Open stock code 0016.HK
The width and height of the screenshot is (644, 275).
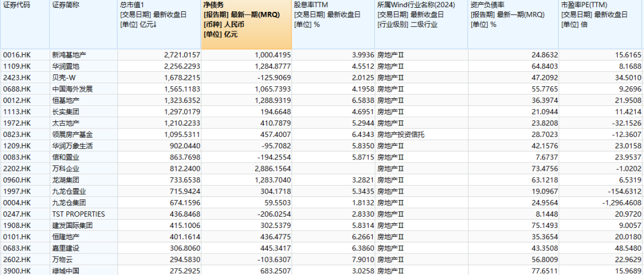coord(17,55)
